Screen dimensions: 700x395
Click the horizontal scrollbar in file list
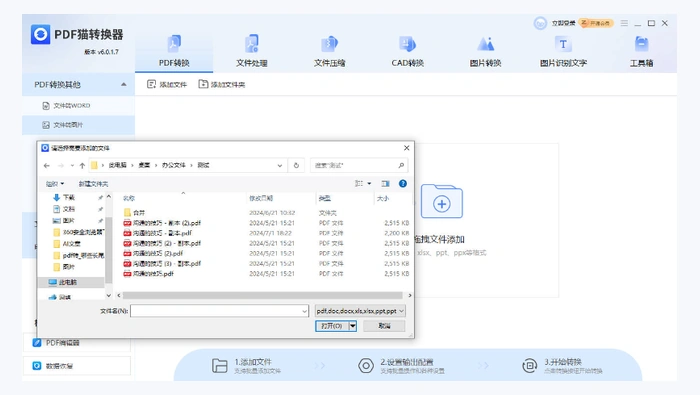click(262, 295)
